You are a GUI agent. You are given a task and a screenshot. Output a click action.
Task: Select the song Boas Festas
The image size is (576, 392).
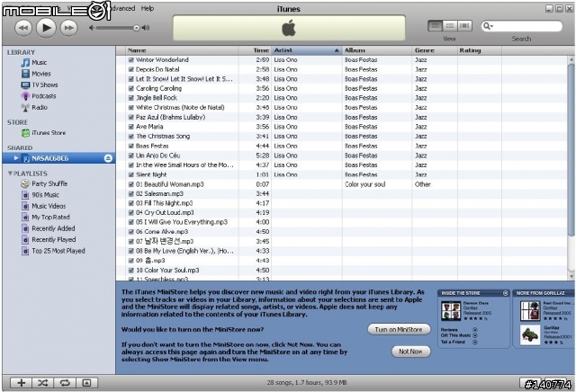152,146
